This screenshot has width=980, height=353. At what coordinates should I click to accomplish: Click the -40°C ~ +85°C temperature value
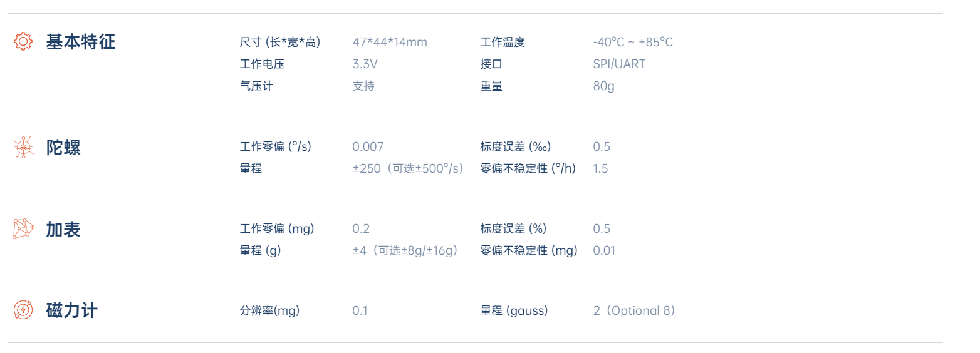633,42
